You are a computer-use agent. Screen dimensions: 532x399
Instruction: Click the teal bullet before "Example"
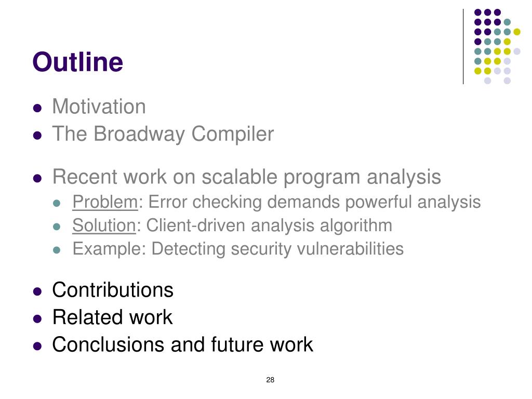(x=58, y=250)
